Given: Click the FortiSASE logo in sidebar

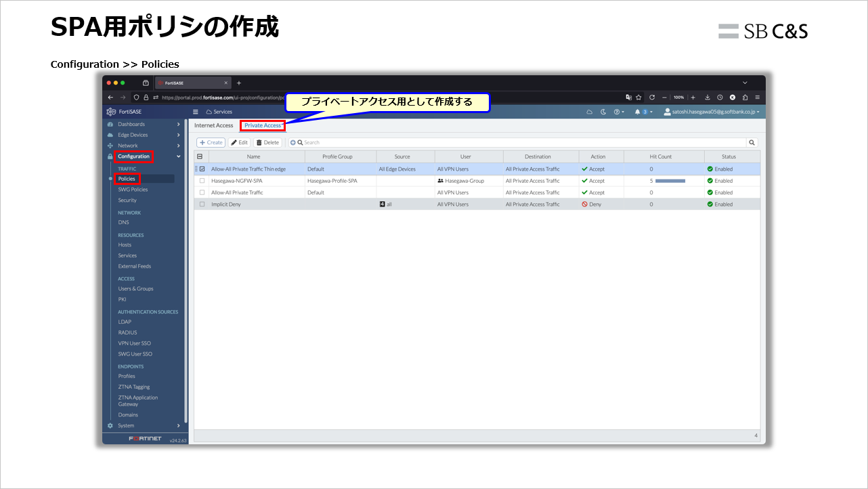Looking at the screenshot, I should click(111, 112).
